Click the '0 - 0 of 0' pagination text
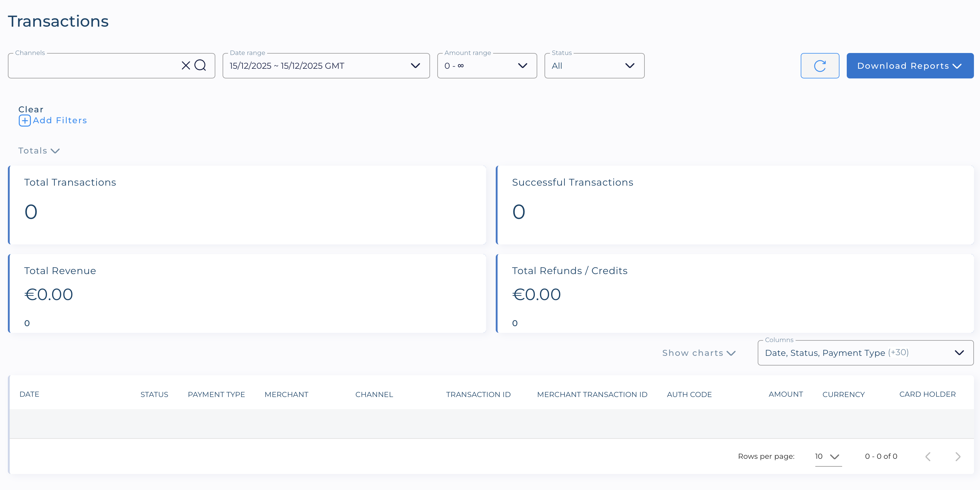 click(881, 456)
